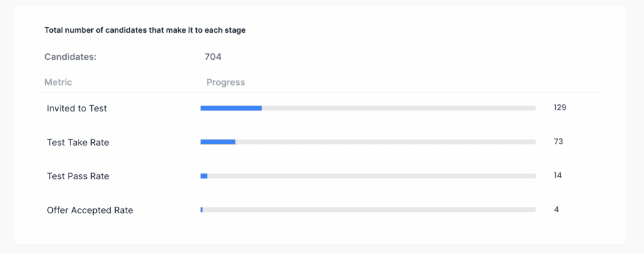Click the card title about candidates per stage

click(145, 30)
